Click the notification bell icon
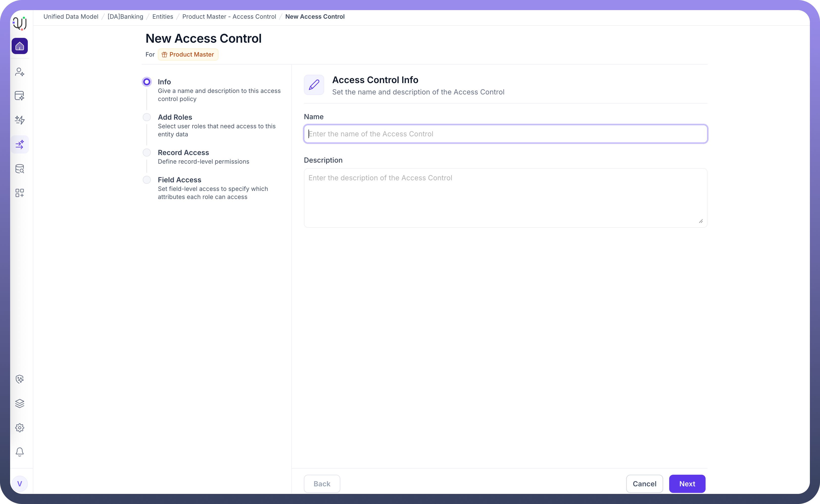This screenshot has width=820, height=504. [x=20, y=452]
